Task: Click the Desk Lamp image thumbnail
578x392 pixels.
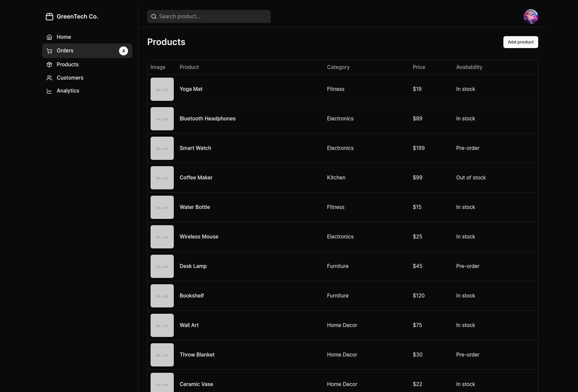Action: click(x=162, y=266)
